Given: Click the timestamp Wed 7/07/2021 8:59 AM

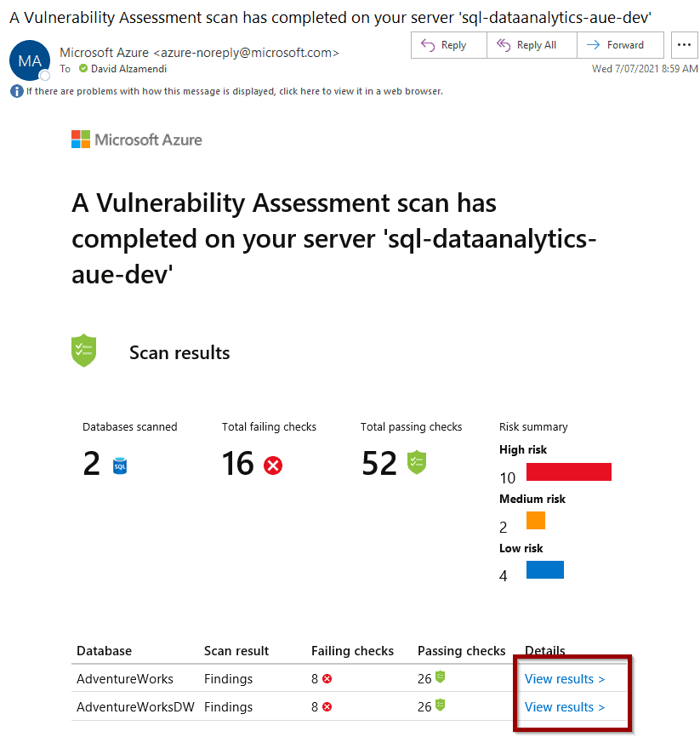Looking at the screenshot, I should [645, 69].
